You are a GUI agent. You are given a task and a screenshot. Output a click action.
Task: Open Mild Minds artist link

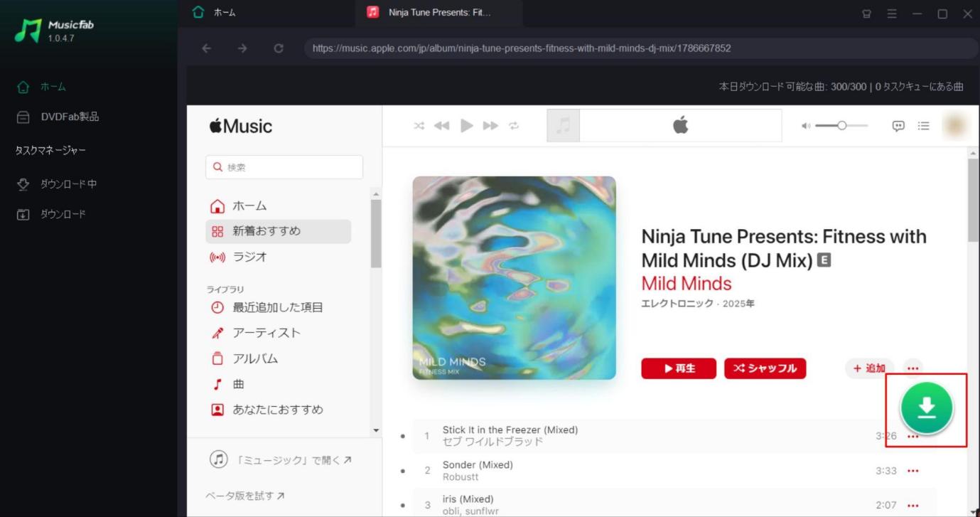point(686,284)
